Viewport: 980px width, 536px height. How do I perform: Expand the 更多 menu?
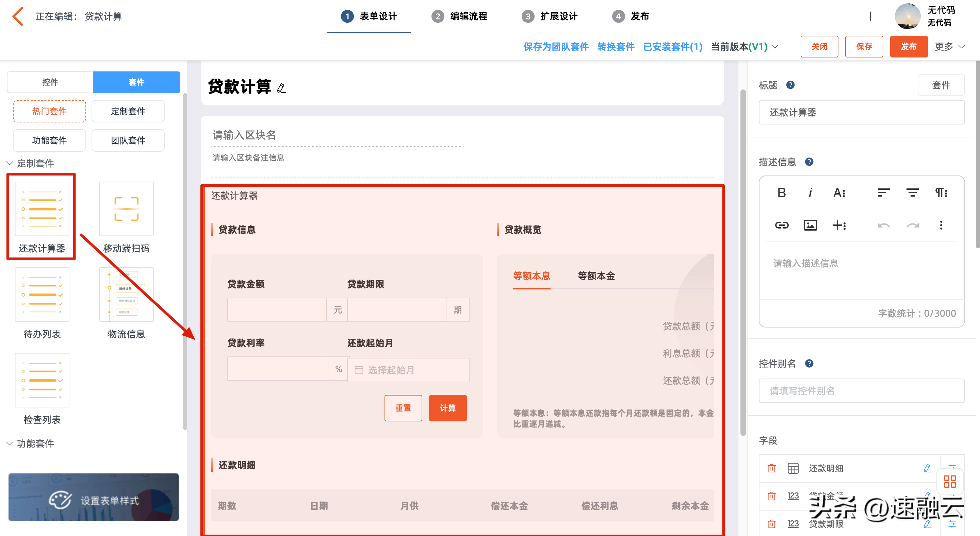tap(950, 47)
